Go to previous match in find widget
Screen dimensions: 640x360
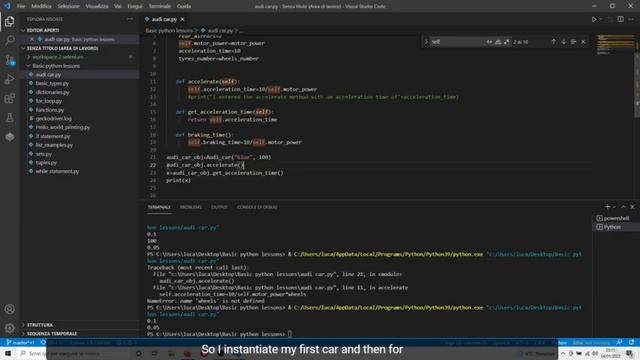click(553, 42)
